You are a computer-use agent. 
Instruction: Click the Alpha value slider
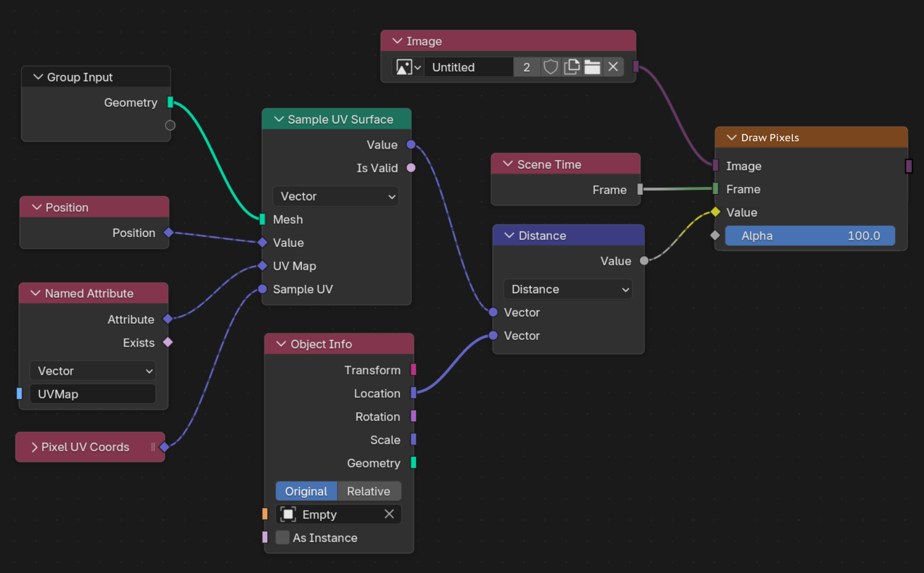tap(810, 236)
